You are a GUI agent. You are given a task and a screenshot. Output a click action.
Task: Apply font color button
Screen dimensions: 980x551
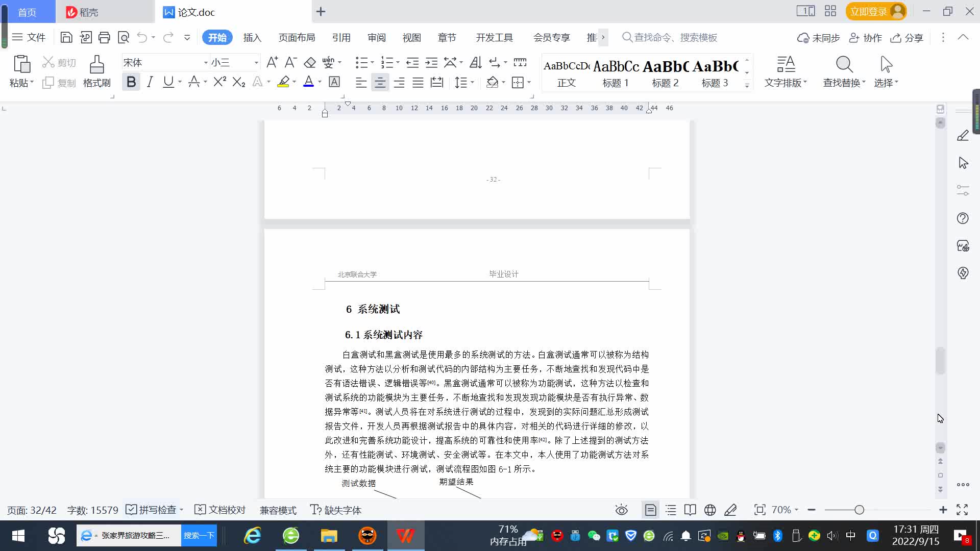308,82
